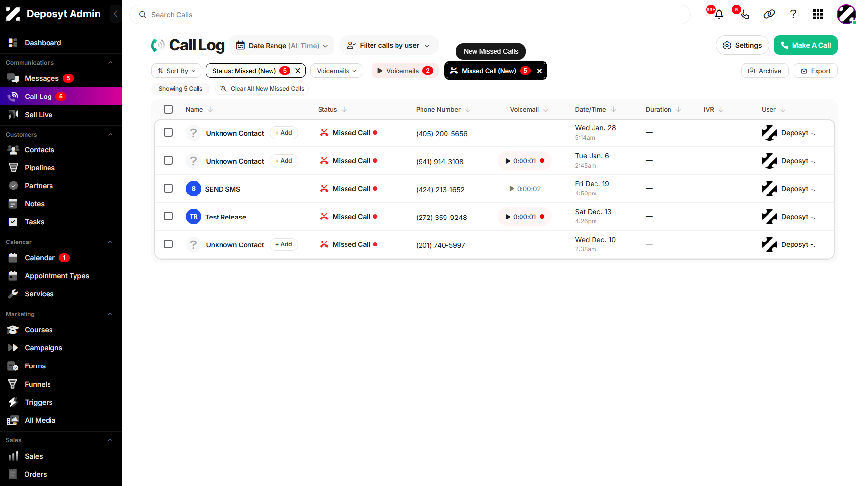This screenshot has width=868, height=486.
Task: Click the link chain icon in header
Action: (769, 14)
